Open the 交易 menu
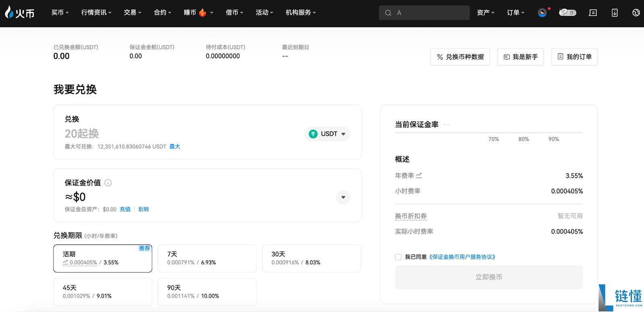 pyautogui.click(x=132, y=12)
